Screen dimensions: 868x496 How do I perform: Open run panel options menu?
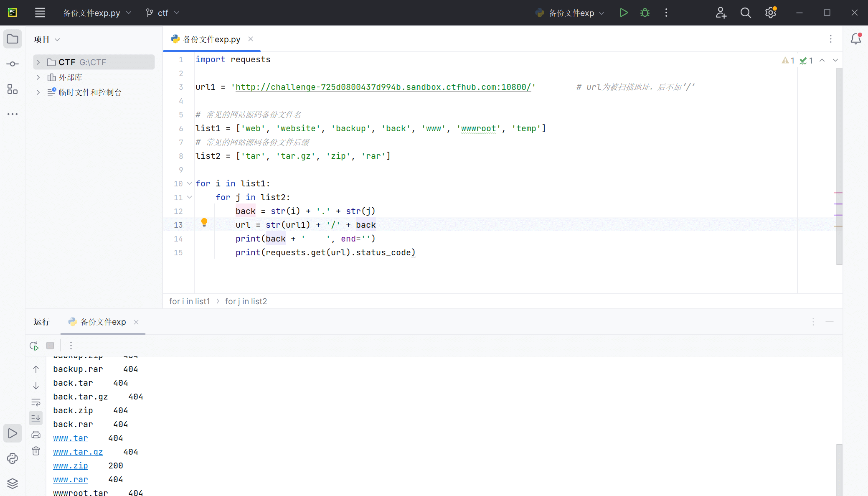(813, 322)
